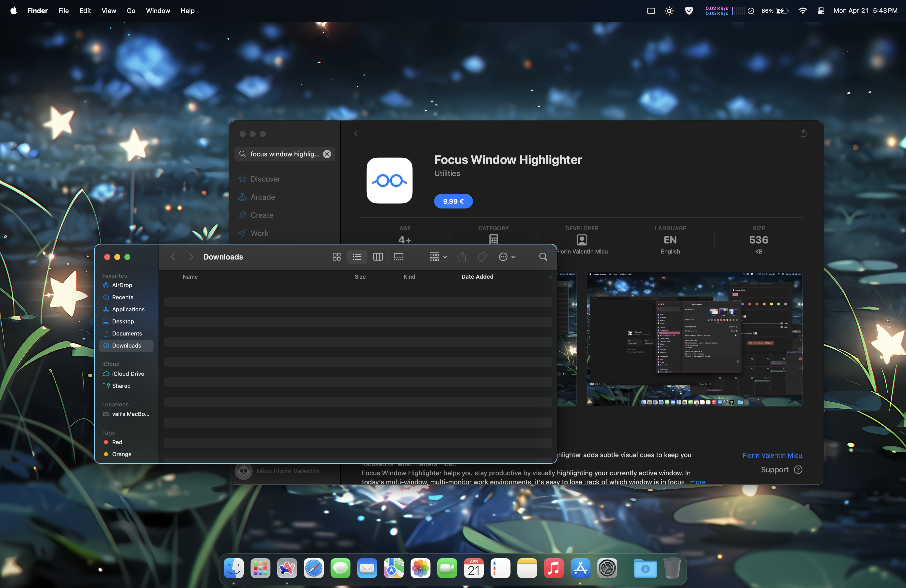906x588 pixels.
Task: Open Documents in the Finder sidebar
Action: [126, 333]
